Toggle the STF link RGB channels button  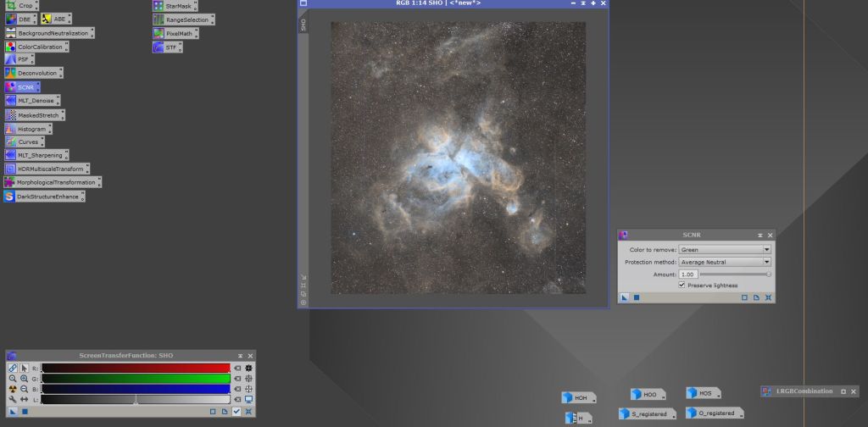tap(12, 368)
